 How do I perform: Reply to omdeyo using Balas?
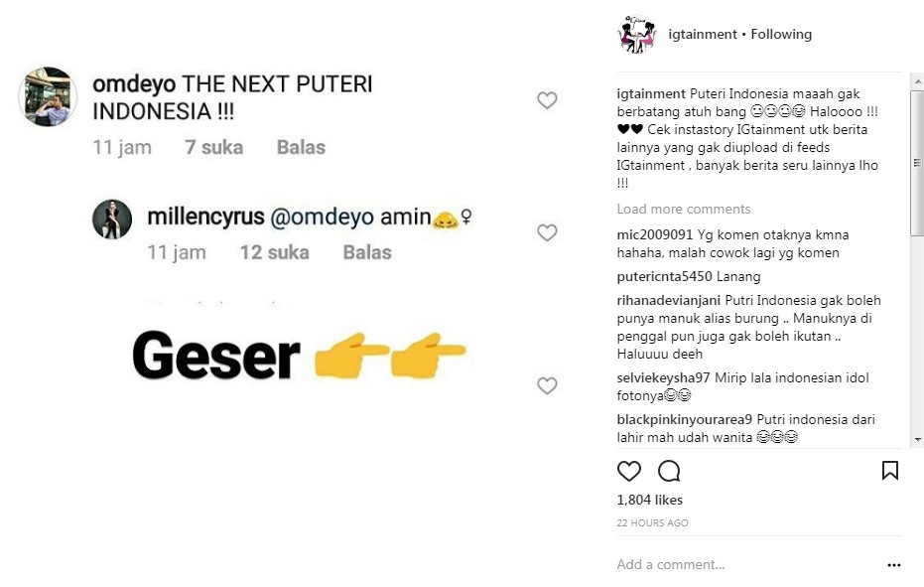coord(300,146)
